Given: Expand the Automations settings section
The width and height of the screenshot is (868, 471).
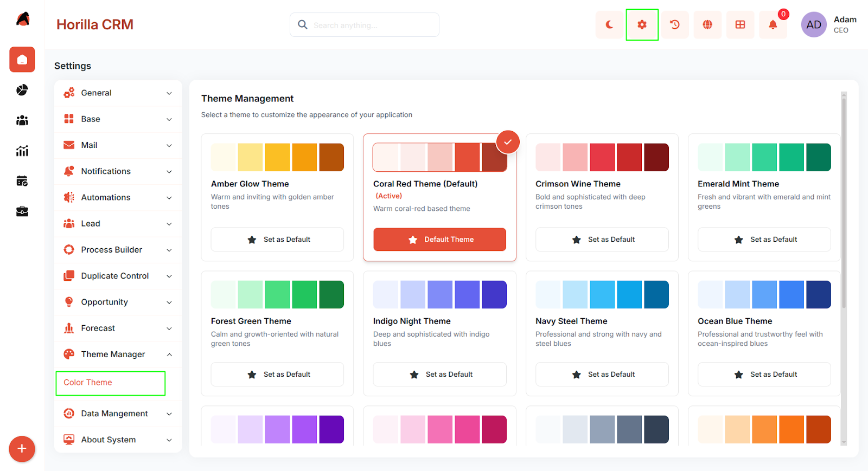Looking at the screenshot, I should [x=118, y=197].
